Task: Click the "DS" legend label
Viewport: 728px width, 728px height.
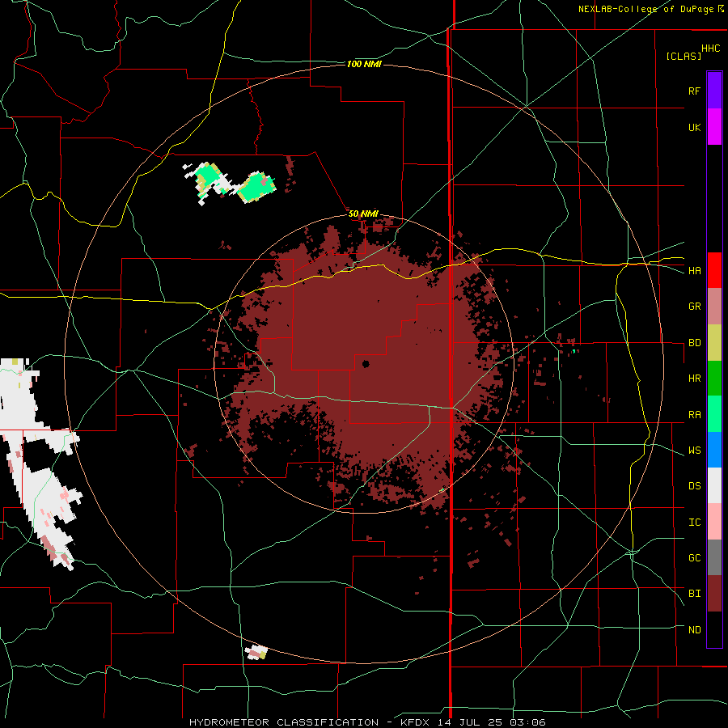Action: (694, 485)
